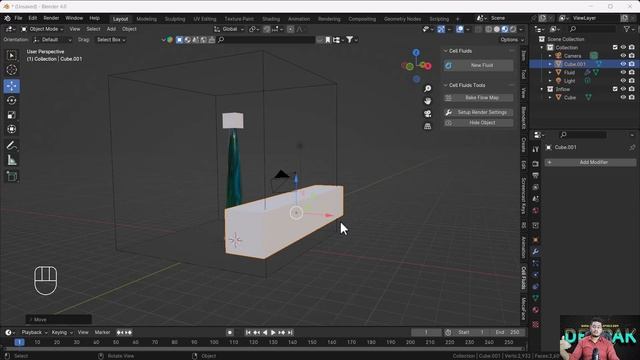Select the Cube object under Inflow in outliner
The image size is (640, 360).
click(570, 98)
